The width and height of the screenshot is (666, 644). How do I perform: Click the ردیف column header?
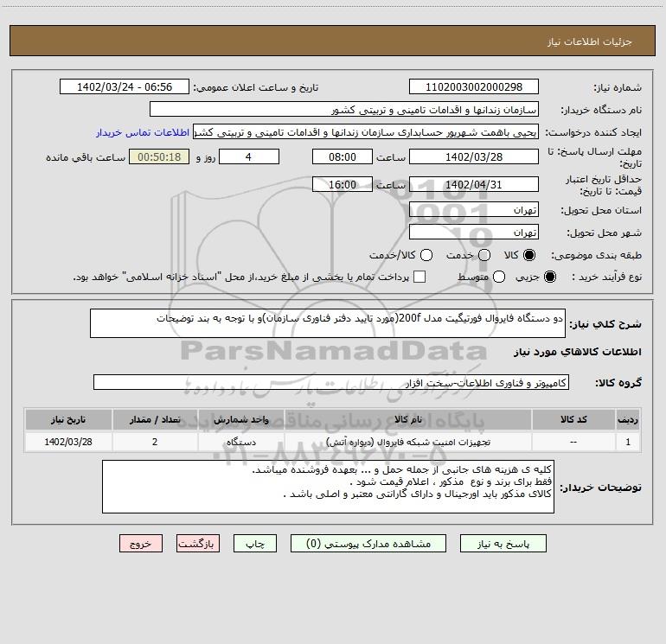click(628, 419)
